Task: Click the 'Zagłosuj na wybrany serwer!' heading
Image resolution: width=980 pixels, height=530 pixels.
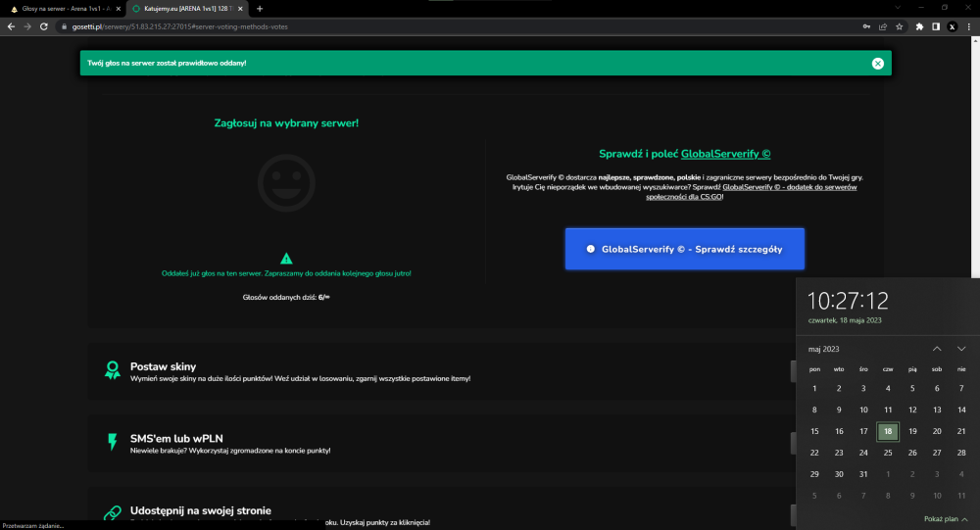Action: coord(286,123)
